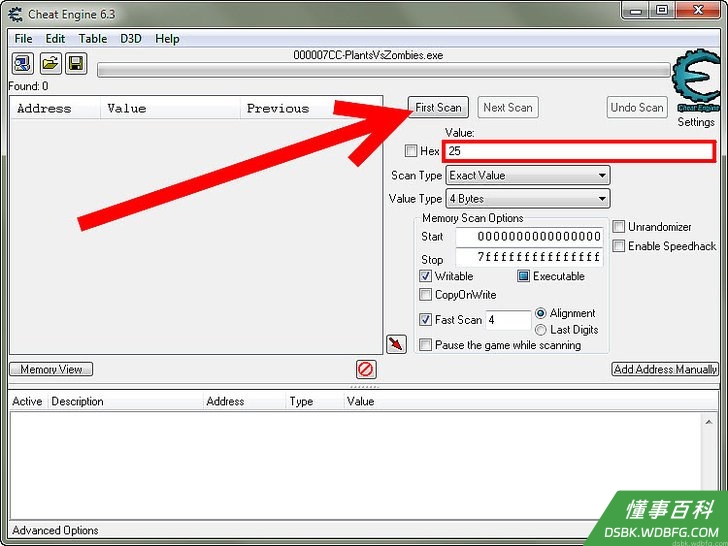Open the D3D menu
This screenshot has width=728, height=546.
[131, 39]
